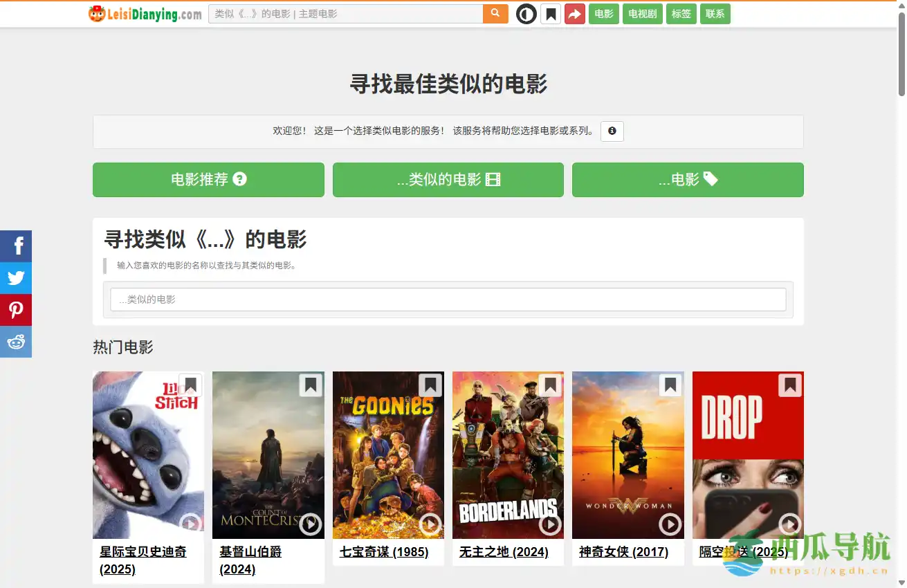907x588 pixels.
Task: Share on Reddit via the sidebar icon
Action: coord(16,341)
